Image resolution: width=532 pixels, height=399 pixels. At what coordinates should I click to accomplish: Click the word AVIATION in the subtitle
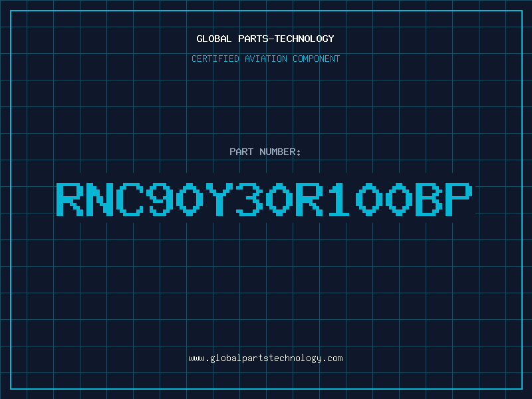pyautogui.click(x=266, y=59)
